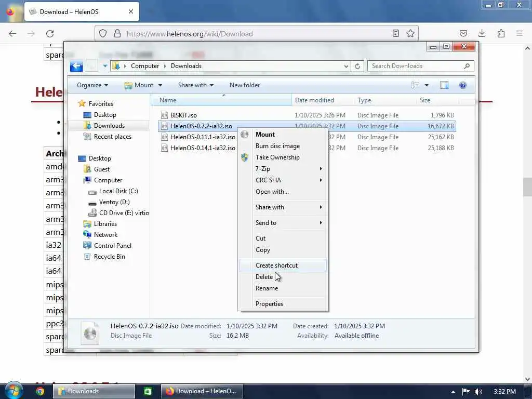Show hidden tray icons arrow
The height and width of the screenshot is (399, 532).
453,392
